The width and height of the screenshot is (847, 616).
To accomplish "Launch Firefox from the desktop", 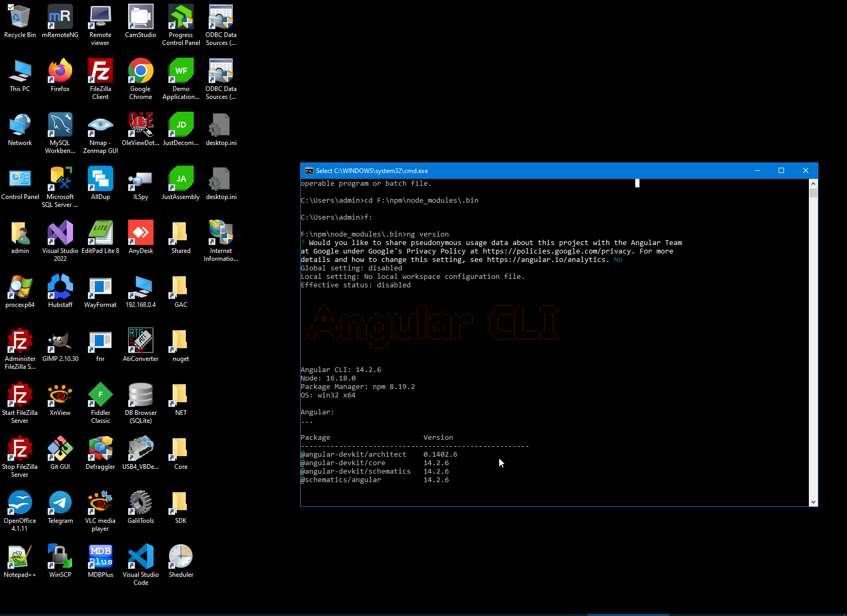I will [60, 75].
